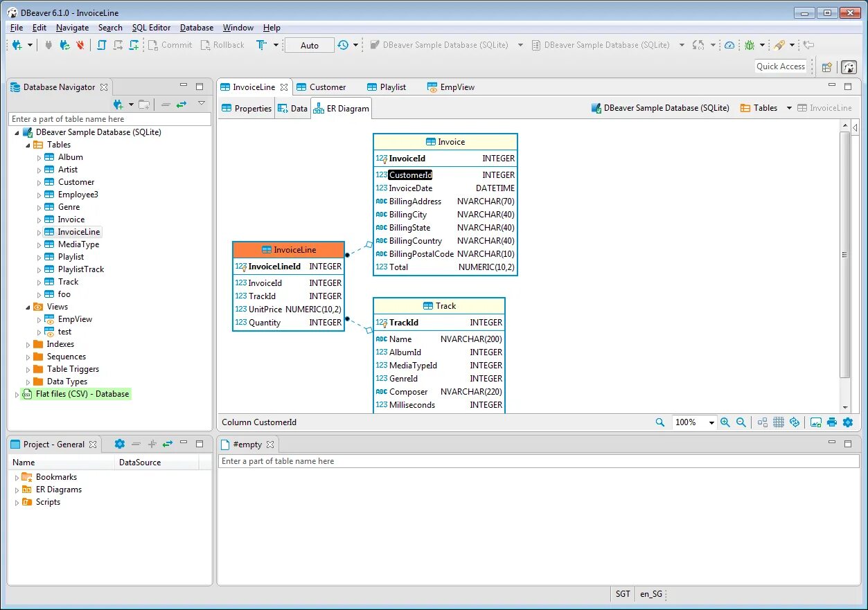Click the refresh diagram icon
This screenshot has width=868, height=610.
(795, 422)
